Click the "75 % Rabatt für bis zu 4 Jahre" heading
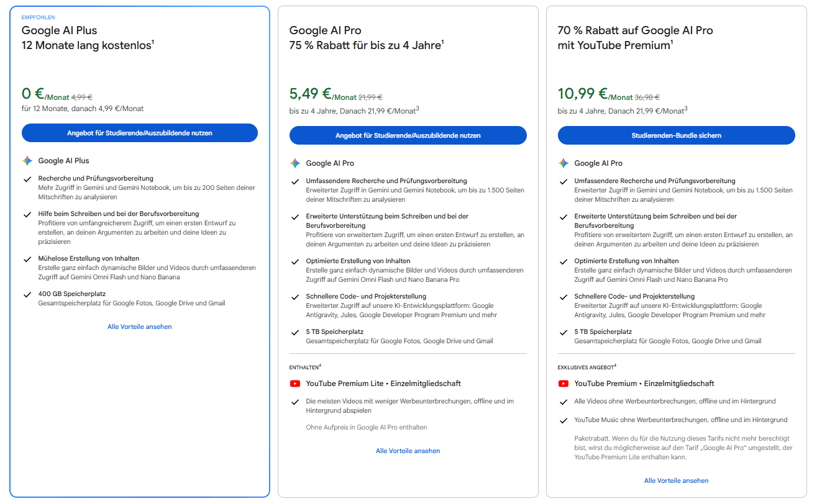The height and width of the screenshot is (504, 817). 367,45
